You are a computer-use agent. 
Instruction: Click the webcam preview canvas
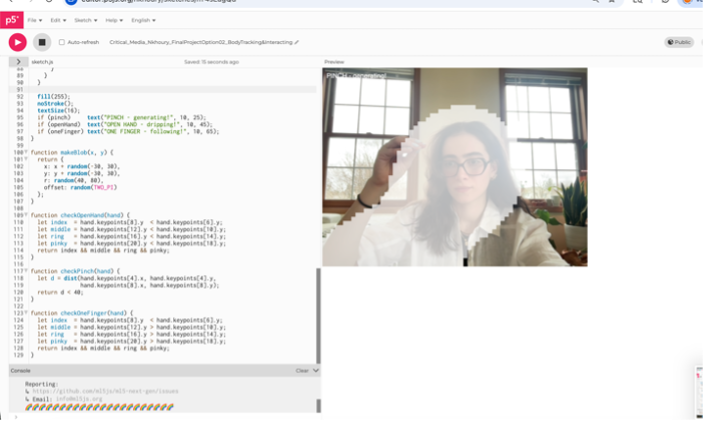(x=455, y=167)
